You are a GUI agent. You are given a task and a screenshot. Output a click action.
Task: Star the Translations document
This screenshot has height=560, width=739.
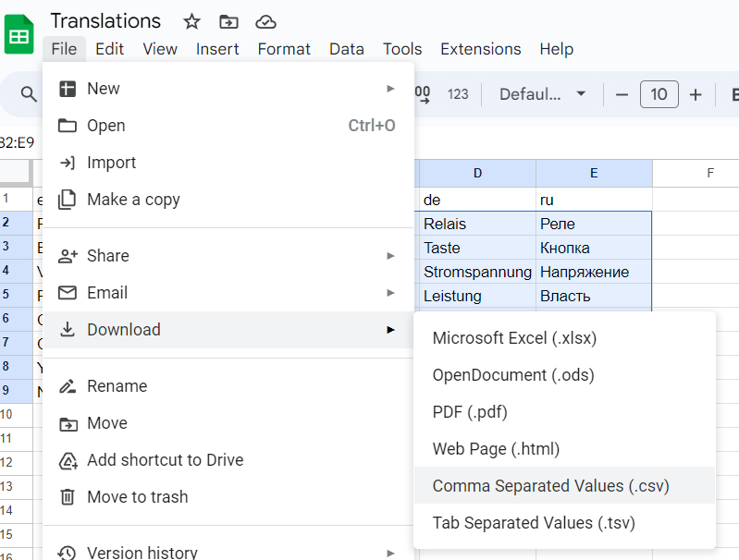coord(191,21)
